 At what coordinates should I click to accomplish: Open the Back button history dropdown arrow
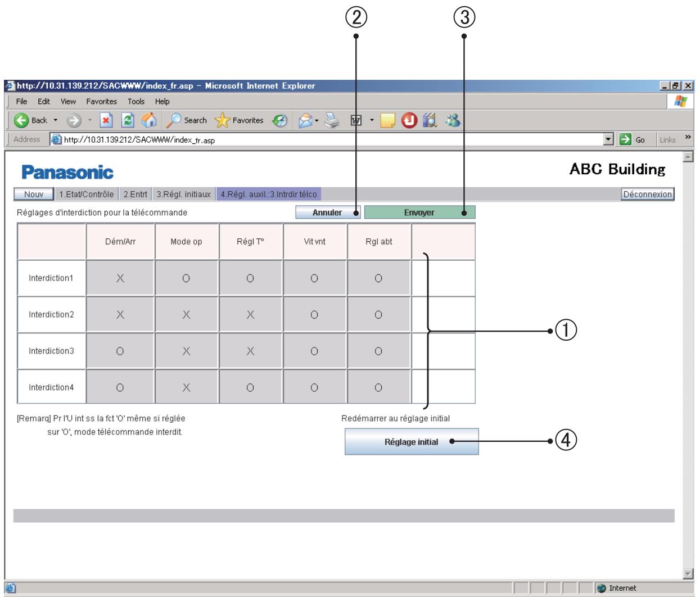point(56,121)
